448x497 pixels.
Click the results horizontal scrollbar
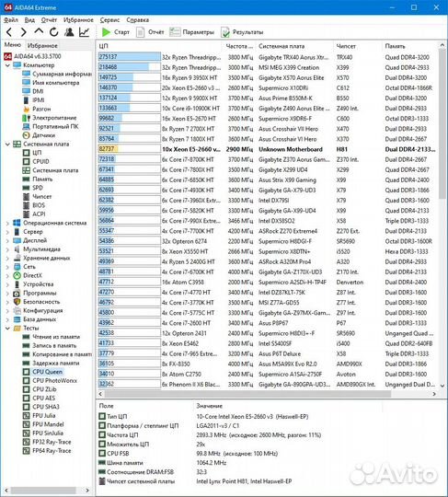coord(247,394)
